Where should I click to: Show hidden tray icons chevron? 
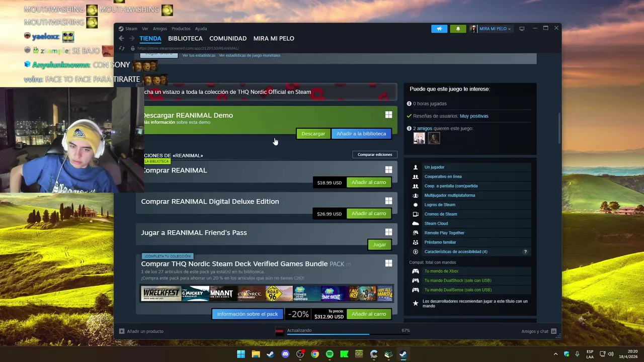pyautogui.click(x=555, y=354)
